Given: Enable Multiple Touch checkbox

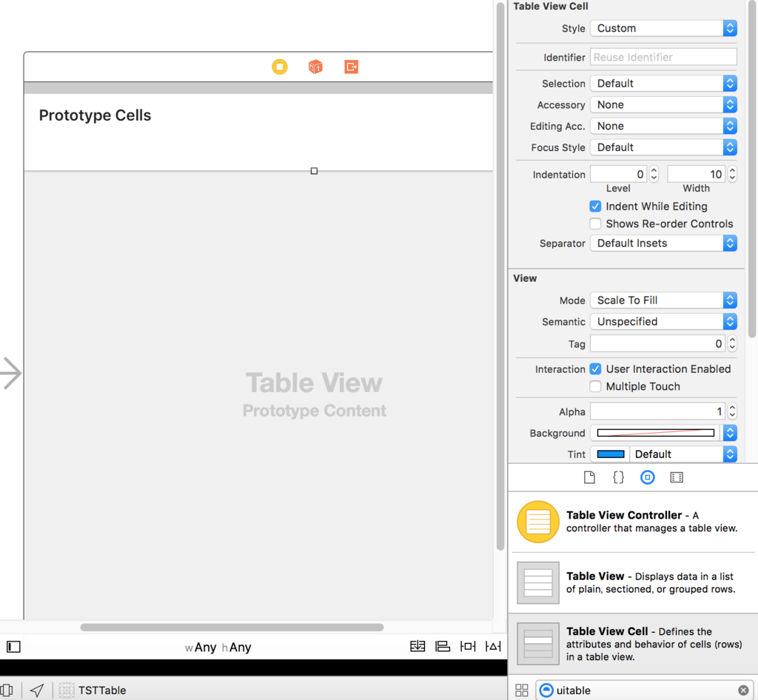Looking at the screenshot, I should (595, 386).
